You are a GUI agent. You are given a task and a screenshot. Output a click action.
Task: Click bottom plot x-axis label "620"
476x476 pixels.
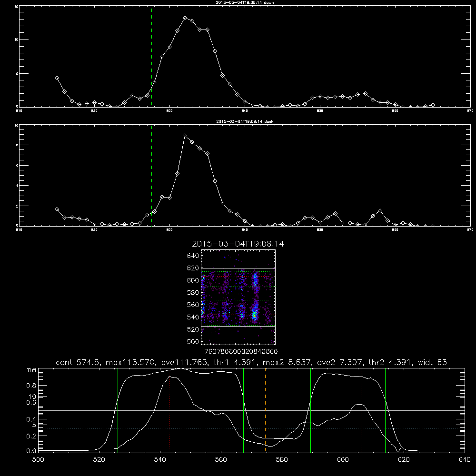404,460
